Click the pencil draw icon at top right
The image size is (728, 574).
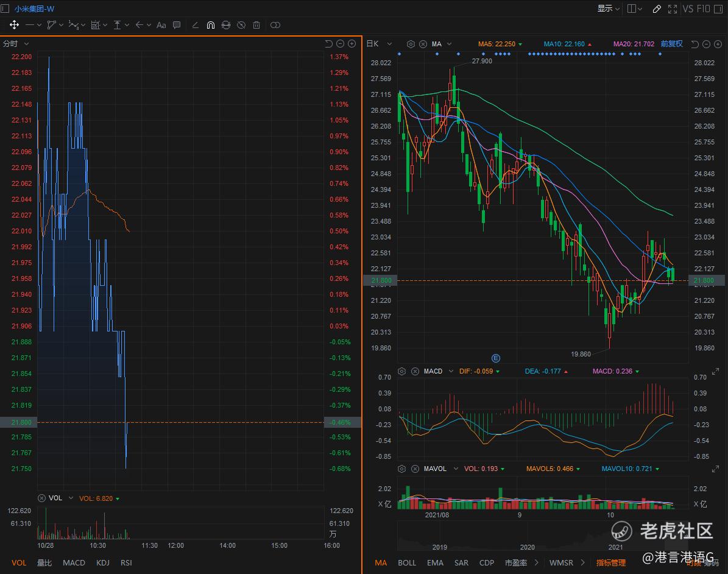pos(656,9)
